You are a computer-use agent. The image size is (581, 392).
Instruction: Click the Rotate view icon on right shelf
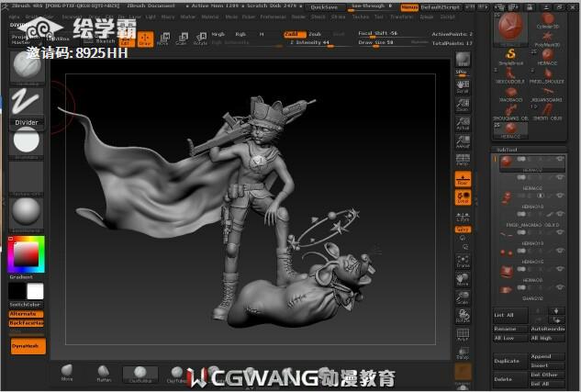pyautogui.click(x=463, y=316)
